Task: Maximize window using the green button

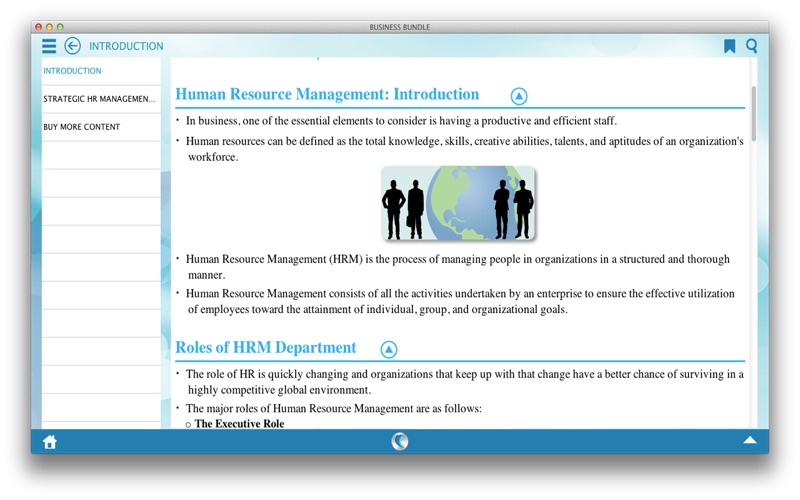Action: coord(60,27)
